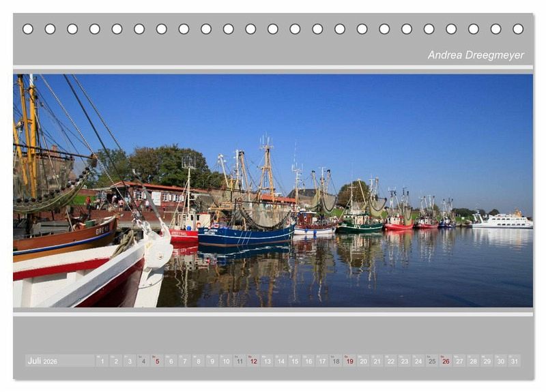Choose day 13 in the date row
Viewport: 546px width, 392px height.
coord(268,361)
